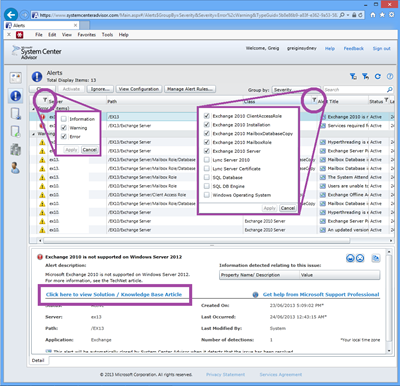This screenshot has height=386, width=400.
Task: Click the Sign out link
Action: pyautogui.click(x=382, y=49)
